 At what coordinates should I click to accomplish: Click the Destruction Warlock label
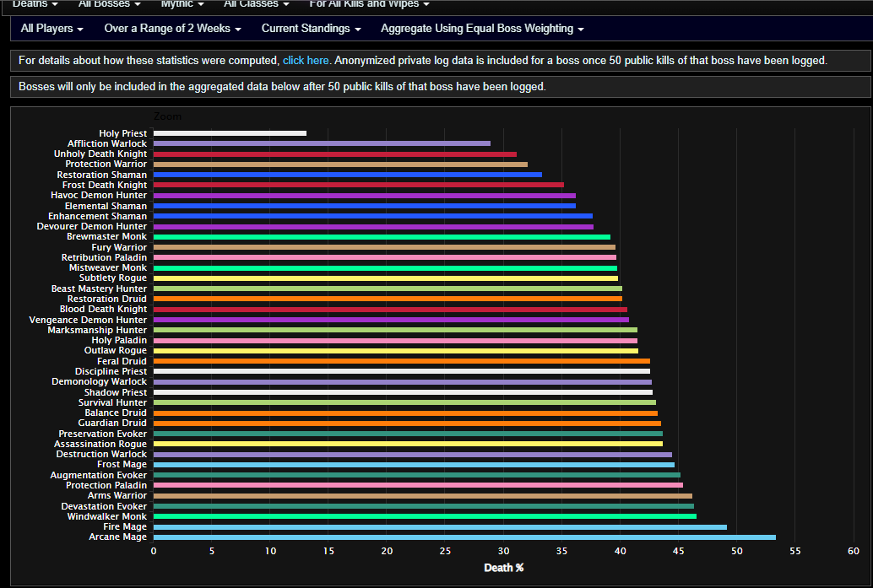(101, 454)
